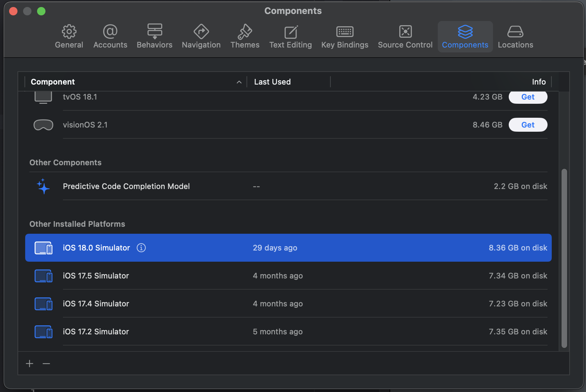Screen dimensions: 586x392
Task: Select the Components tab label
Action: [x=465, y=45]
